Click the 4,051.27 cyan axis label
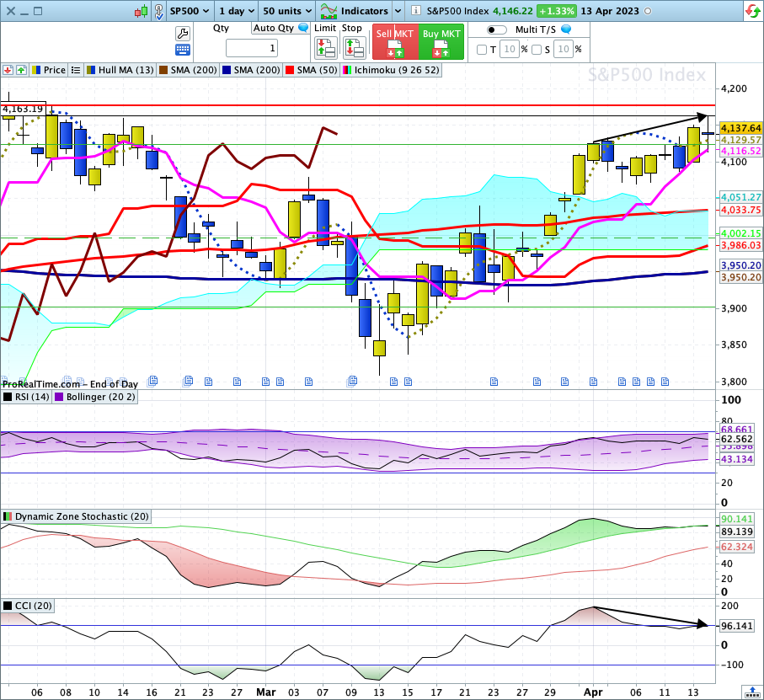 tap(740, 197)
